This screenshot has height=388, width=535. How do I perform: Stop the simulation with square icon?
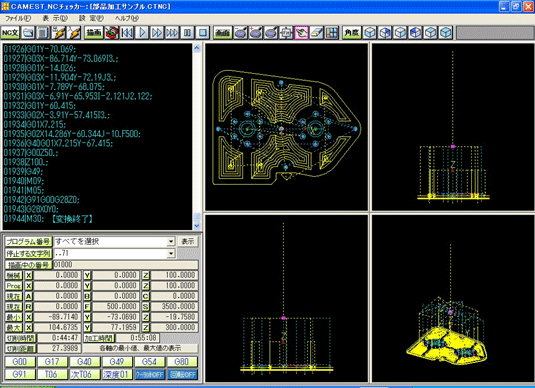[203, 33]
